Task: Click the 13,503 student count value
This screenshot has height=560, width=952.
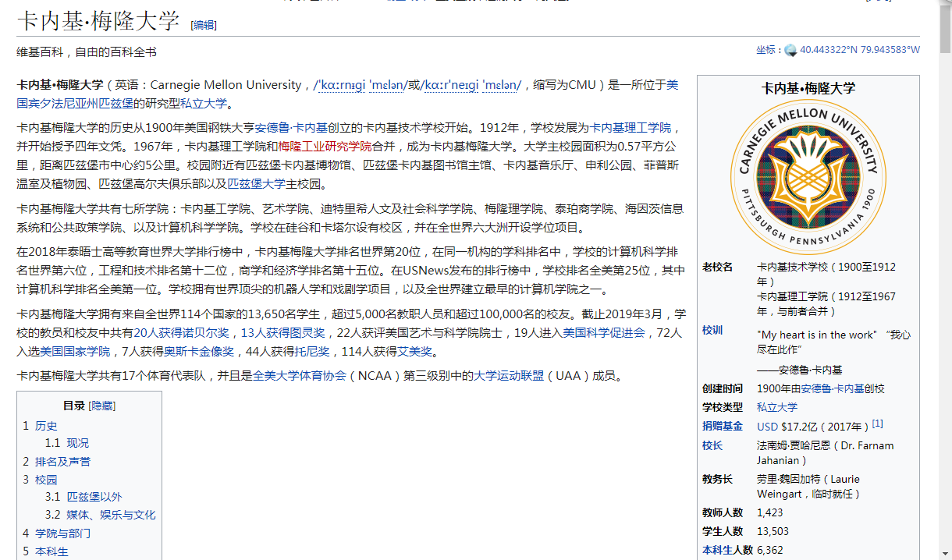Action: [x=773, y=531]
